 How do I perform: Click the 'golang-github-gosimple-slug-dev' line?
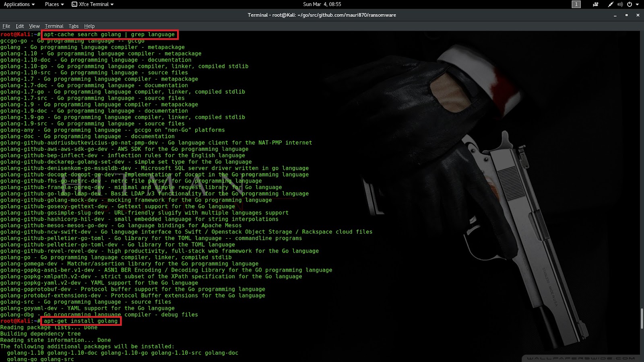[x=144, y=213]
